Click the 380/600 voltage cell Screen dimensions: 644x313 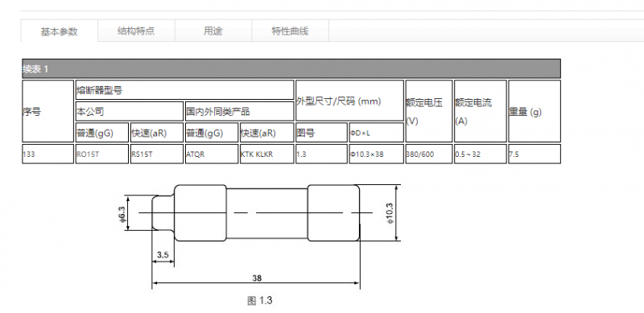(429, 154)
